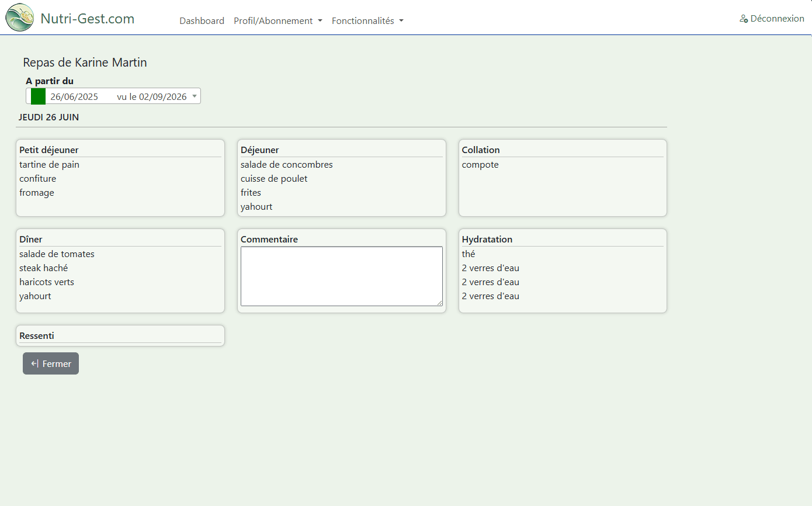Click the Déconnexion link
Image resolution: width=812 pixels, height=506 pixels.
(x=772, y=19)
